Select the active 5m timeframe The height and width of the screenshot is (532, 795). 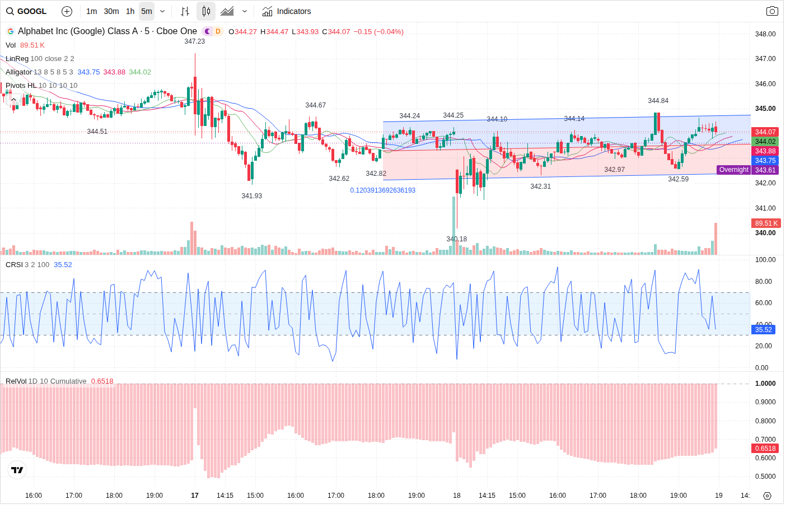coord(147,11)
